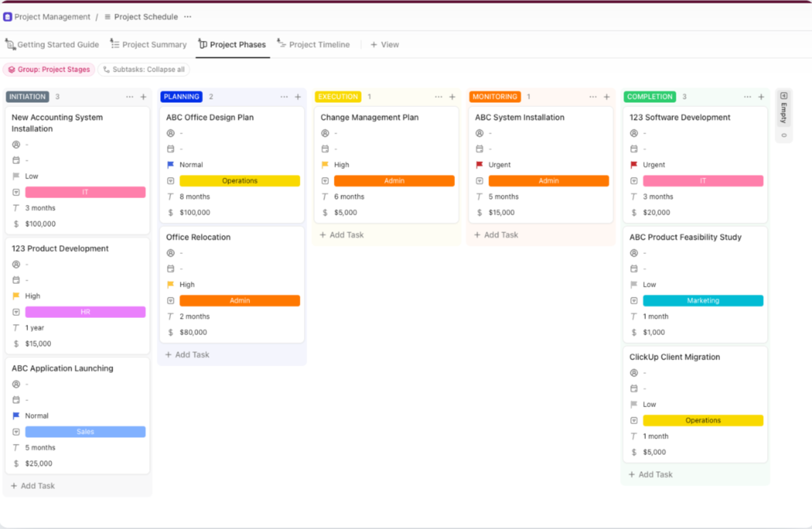Open the ellipsis menu next to Project Schedule
This screenshot has width=812, height=529.
tap(187, 16)
